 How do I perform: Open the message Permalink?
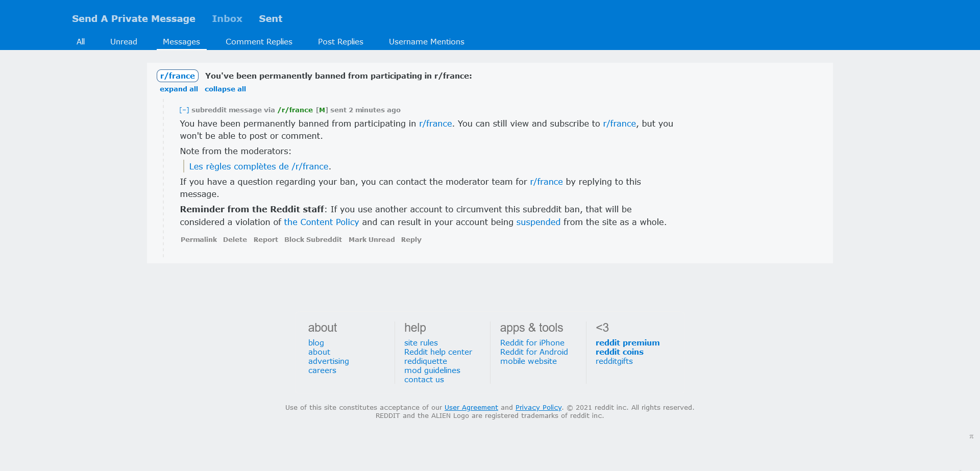pyautogui.click(x=199, y=240)
